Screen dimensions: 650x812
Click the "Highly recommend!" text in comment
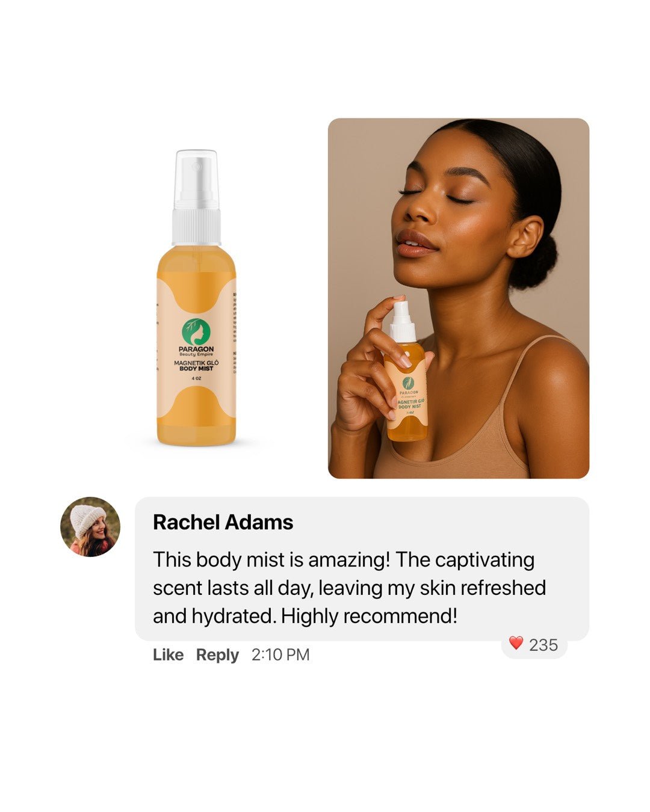pyautogui.click(x=369, y=616)
